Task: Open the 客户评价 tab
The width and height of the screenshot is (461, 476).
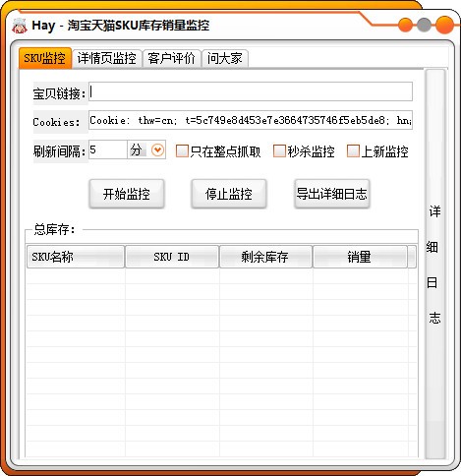Action: 171,59
